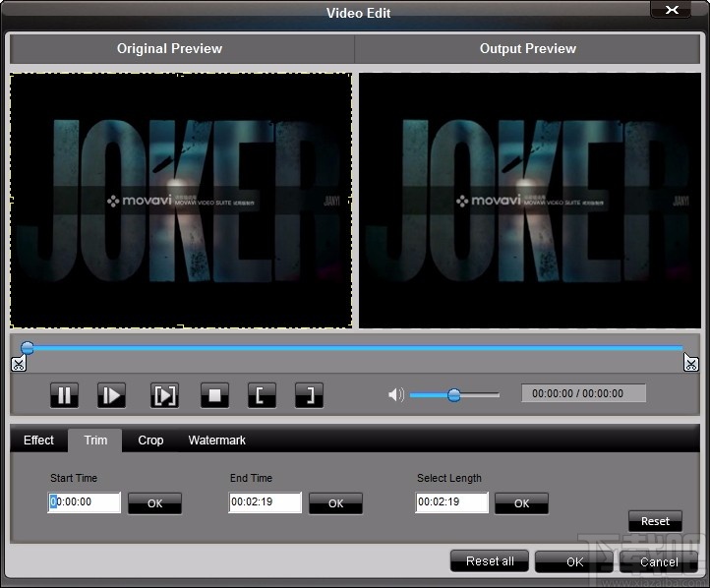Confirm Start Time with OK
This screenshot has width=710, height=588.
154,503
